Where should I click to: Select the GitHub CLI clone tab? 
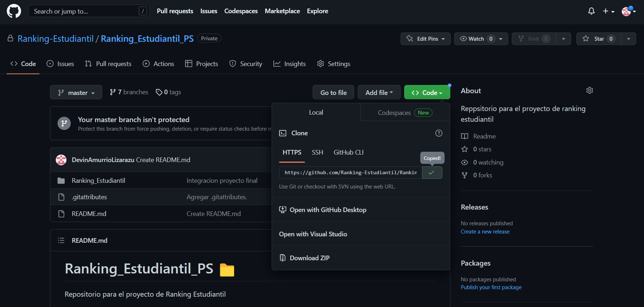coord(348,152)
